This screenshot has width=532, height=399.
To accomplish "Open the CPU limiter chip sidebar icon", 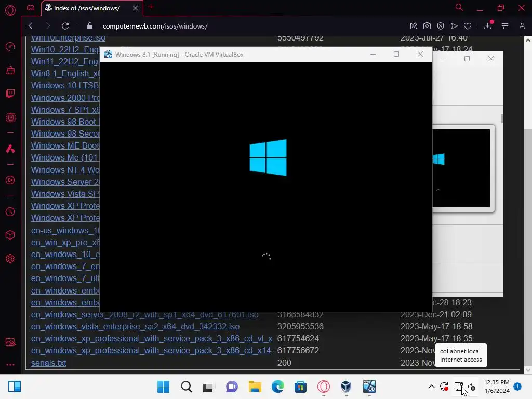I will (x=10, y=117).
